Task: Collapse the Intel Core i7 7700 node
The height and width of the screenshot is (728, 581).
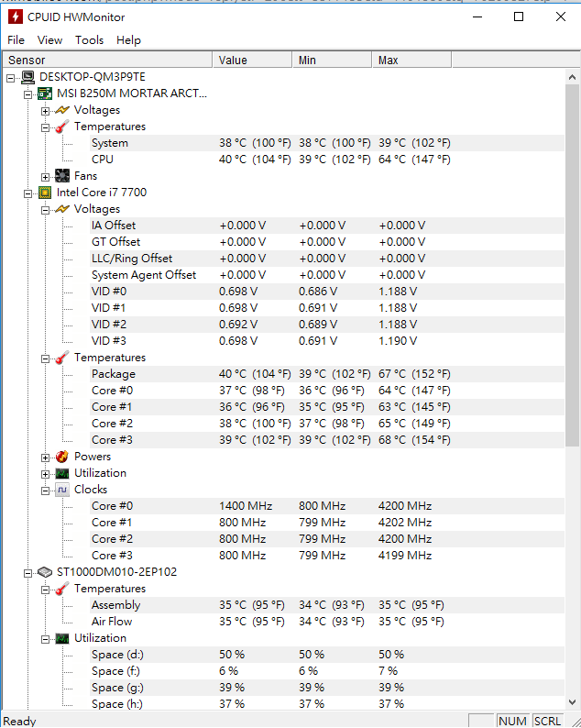Action: click(27, 193)
